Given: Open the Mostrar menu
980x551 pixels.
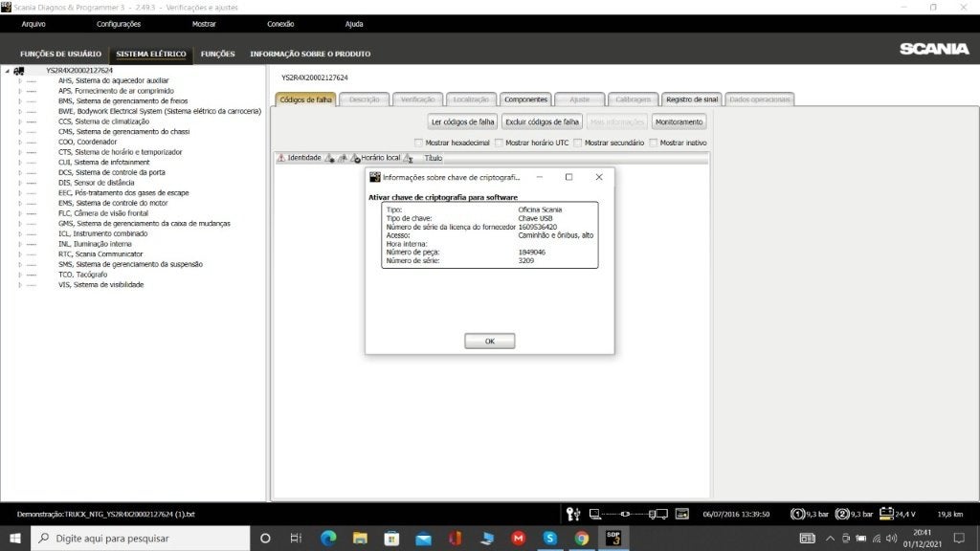Looking at the screenshot, I should tap(204, 24).
